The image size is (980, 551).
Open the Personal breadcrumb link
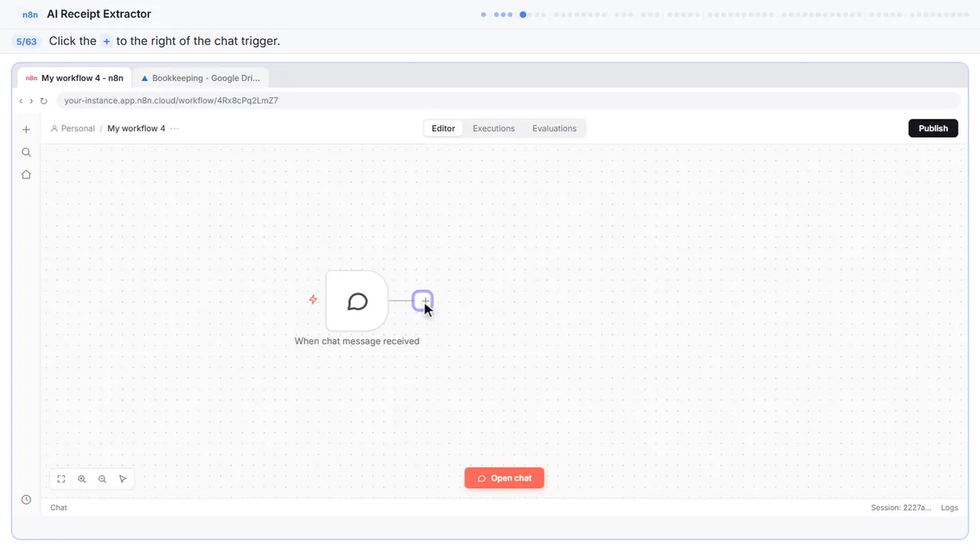(73, 129)
